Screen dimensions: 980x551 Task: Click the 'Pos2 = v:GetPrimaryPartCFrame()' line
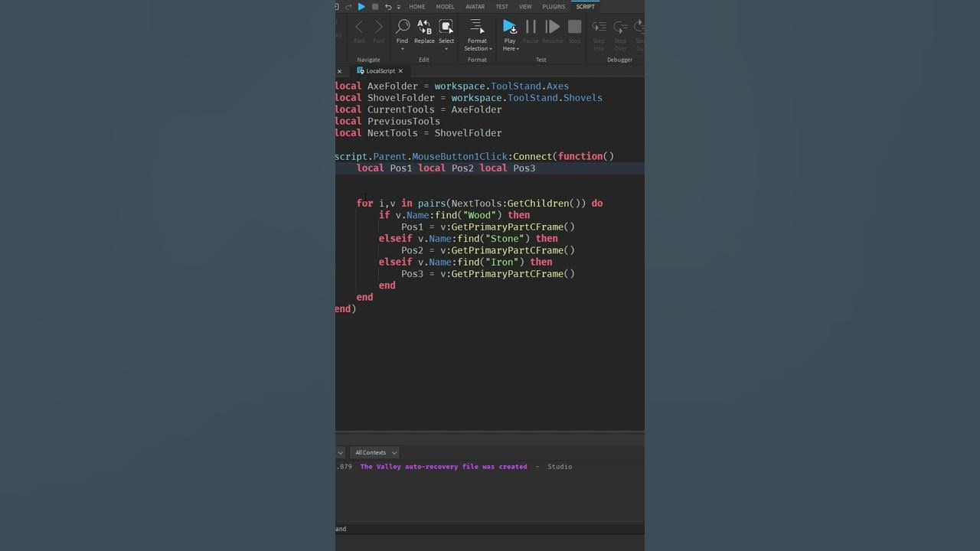488,250
